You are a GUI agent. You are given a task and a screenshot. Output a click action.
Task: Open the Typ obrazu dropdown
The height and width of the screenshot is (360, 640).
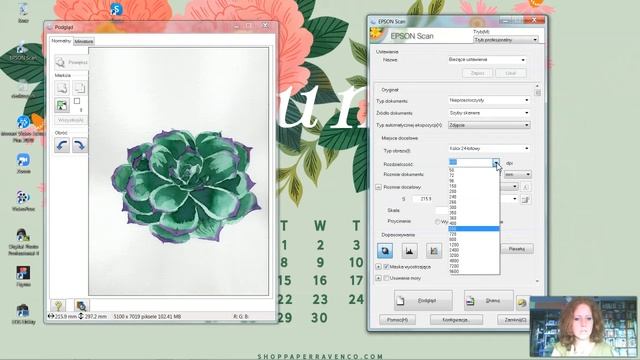(x=489, y=149)
